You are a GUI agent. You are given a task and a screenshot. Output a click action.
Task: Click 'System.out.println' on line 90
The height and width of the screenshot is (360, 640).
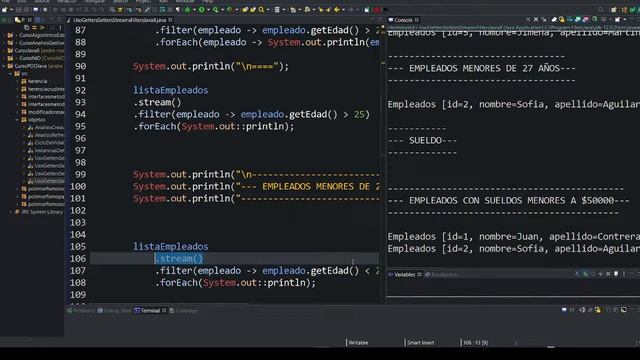coord(182,66)
